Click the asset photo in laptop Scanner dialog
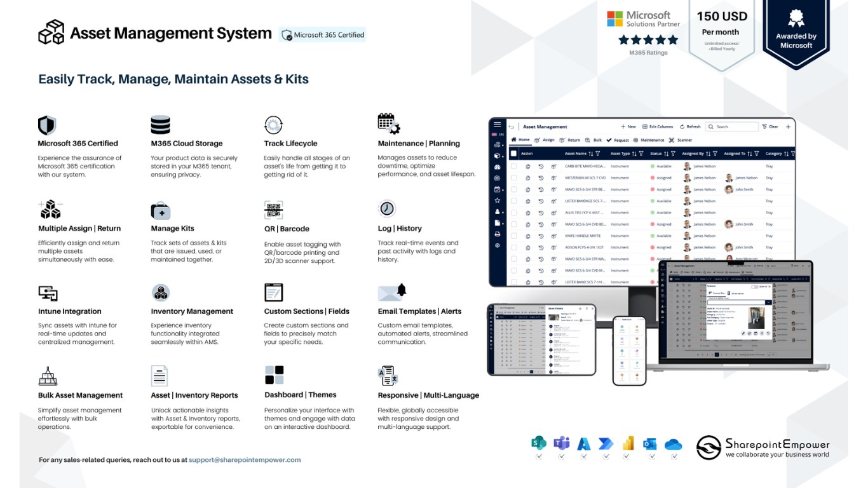This screenshot has width=868, height=488. tap(756, 318)
